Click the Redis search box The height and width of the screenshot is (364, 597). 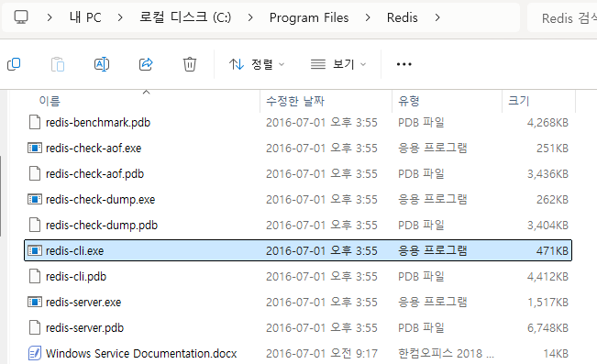[x=562, y=17]
